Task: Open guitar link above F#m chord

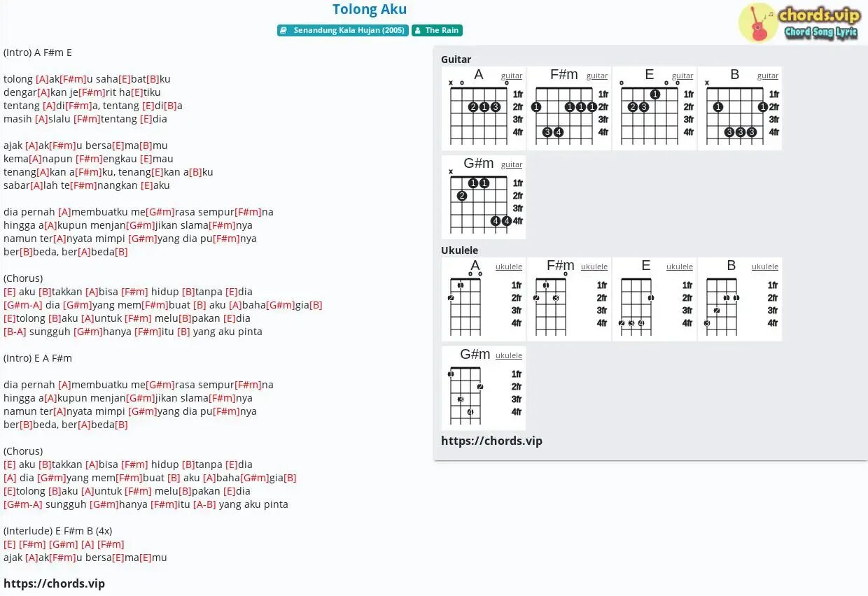Action: [597, 76]
